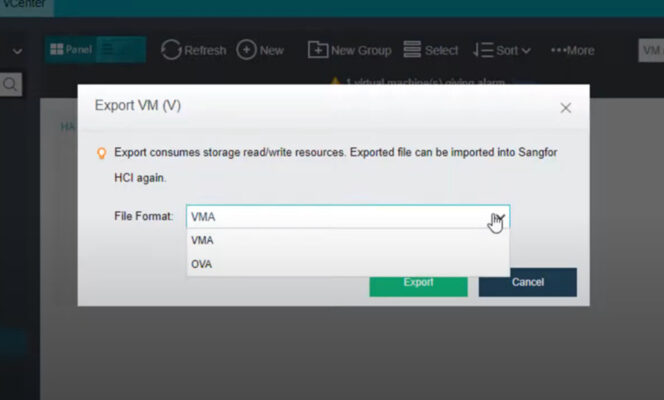Open the File Format combo box arrow
This screenshot has width=664, height=400.
pyautogui.click(x=499, y=217)
